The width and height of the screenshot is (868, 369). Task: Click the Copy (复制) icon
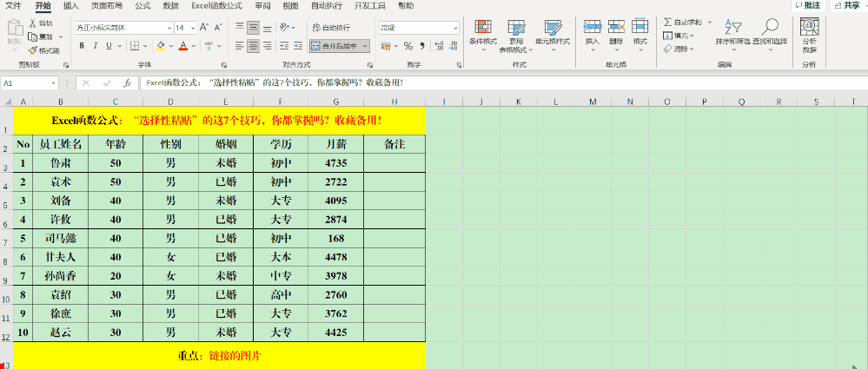(x=32, y=36)
